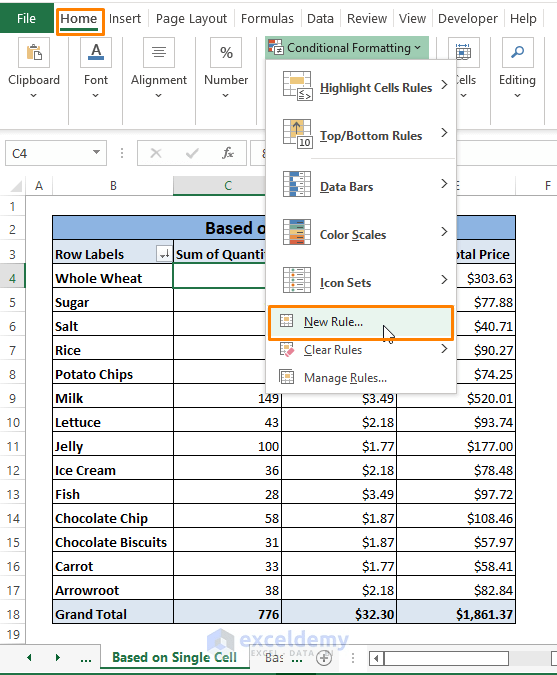Go to next sheet tab arrow
The width and height of the screenshot is (557, 675).
click(x=57, y=657)
